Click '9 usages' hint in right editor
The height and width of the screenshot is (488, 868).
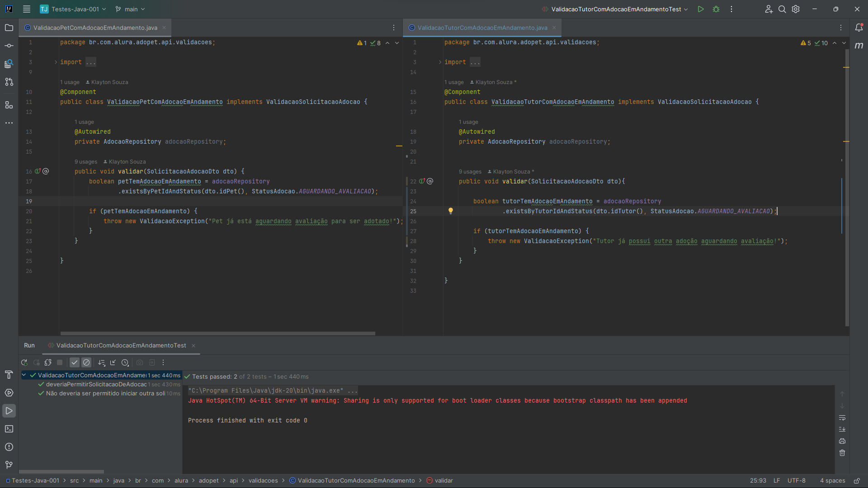coord(470,172)
